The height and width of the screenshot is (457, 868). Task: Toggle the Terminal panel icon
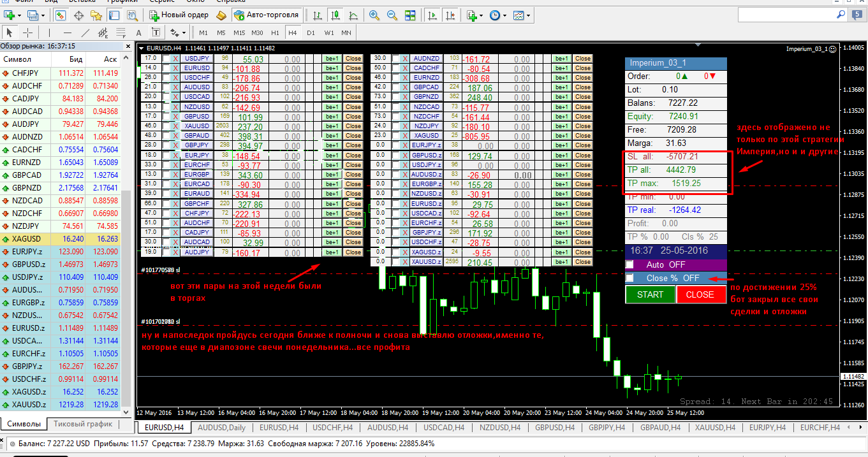[115, 14]
